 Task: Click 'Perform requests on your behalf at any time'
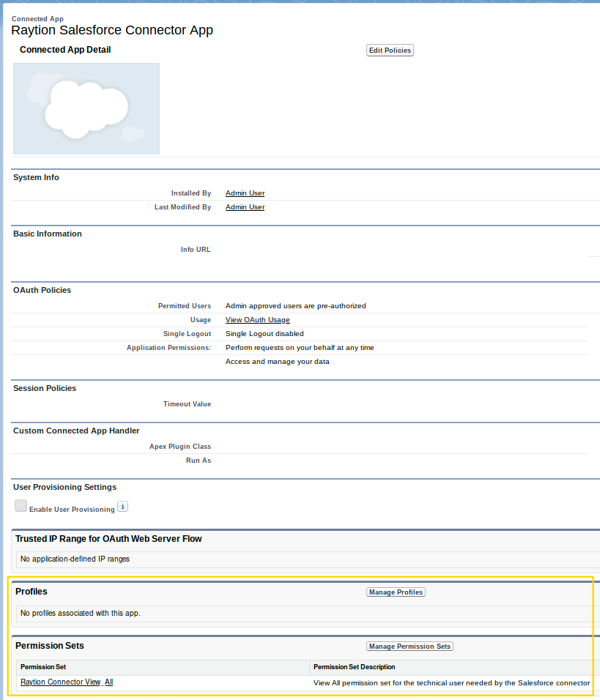(300, 347)
